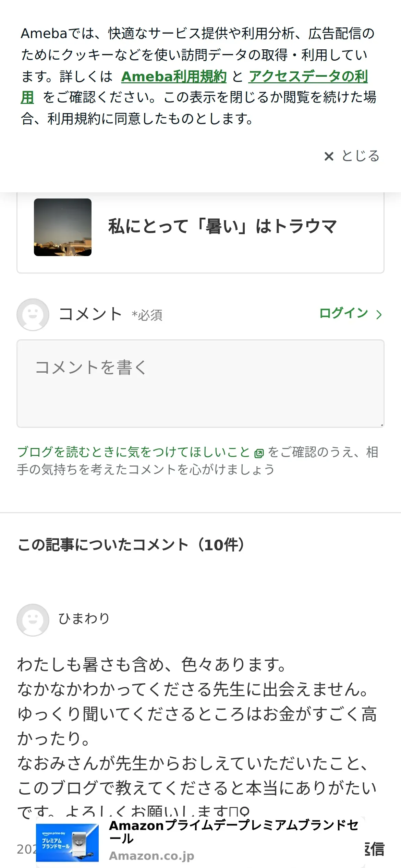Click the green ログイン link

(343, 313)
